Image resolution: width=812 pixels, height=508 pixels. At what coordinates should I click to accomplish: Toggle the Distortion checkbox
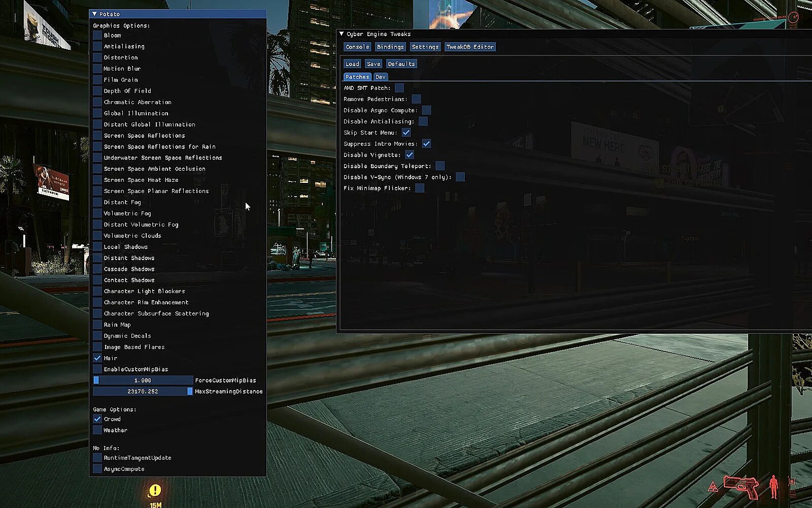point(97,57)
